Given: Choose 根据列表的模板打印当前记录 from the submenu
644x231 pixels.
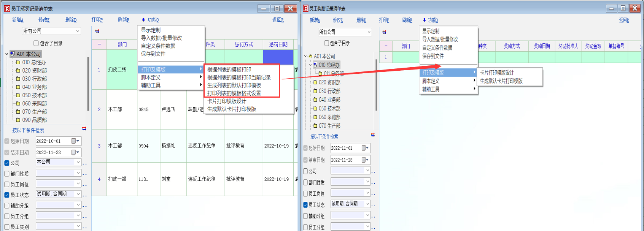Looking at the screenshot, I should [x=239, y=78].
